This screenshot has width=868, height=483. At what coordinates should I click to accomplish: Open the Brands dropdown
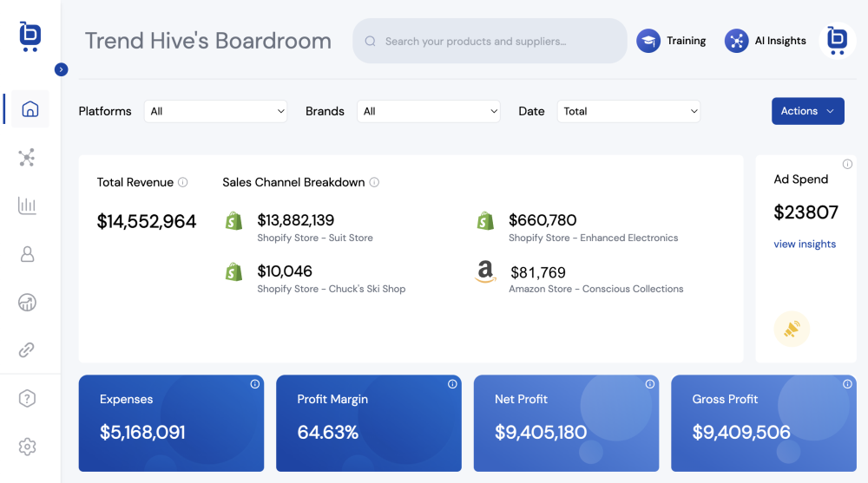[429, 111]
